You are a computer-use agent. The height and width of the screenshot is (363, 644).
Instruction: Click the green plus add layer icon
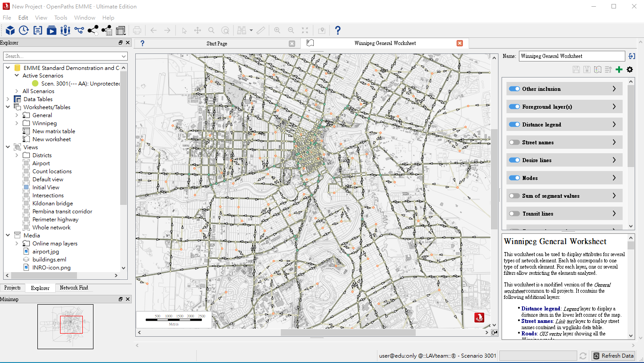click(619, 69)
